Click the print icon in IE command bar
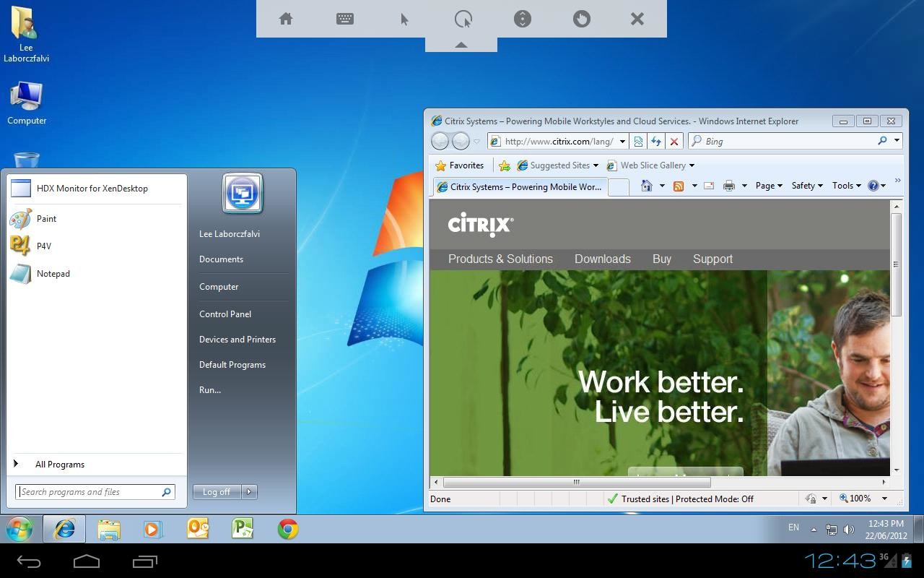This screenshot has width=924, height=578. [729, 186]
